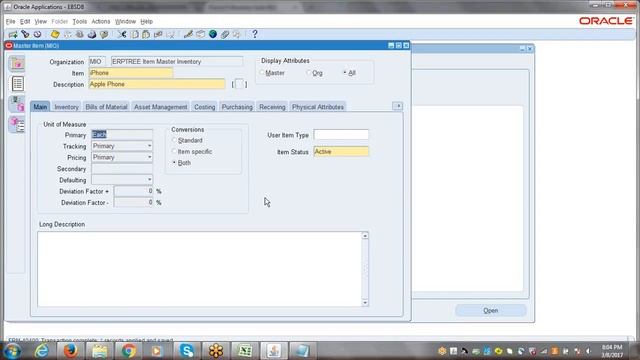Click the Open button in Navigator window
The image size is (640, 360).
pyautogui.click(x=491, y=311)
